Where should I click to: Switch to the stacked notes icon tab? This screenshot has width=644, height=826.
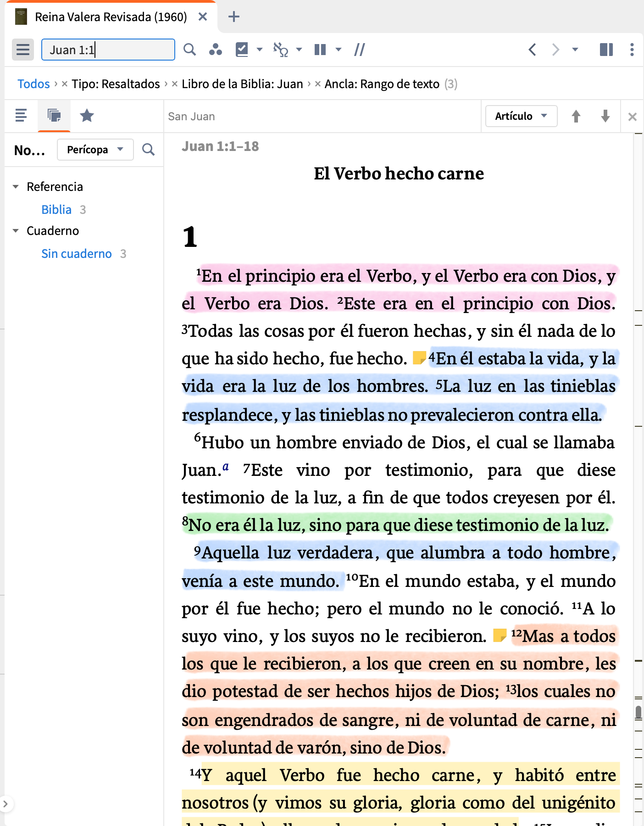[x=54, y=116]
